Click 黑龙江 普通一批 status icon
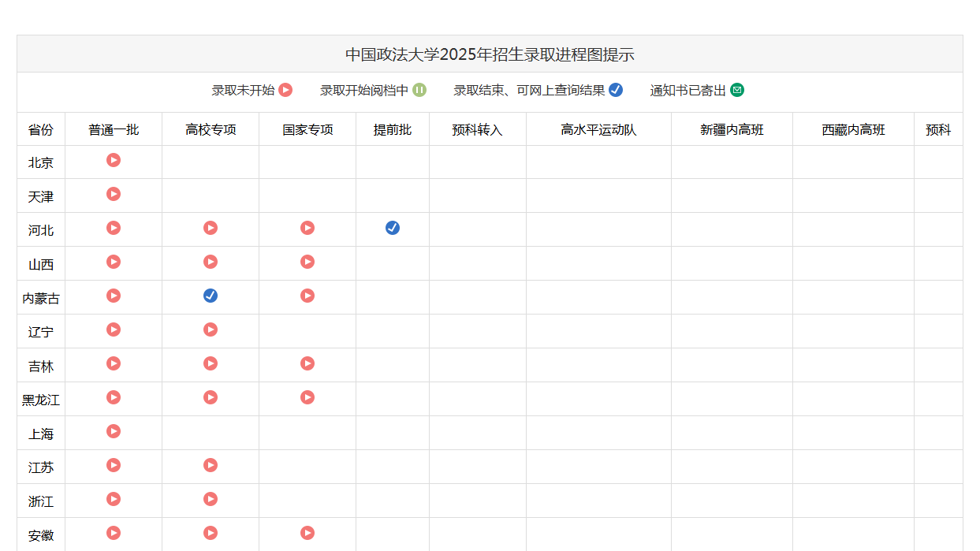The height and width of the screenshot is (551, 980). [114, 397]
